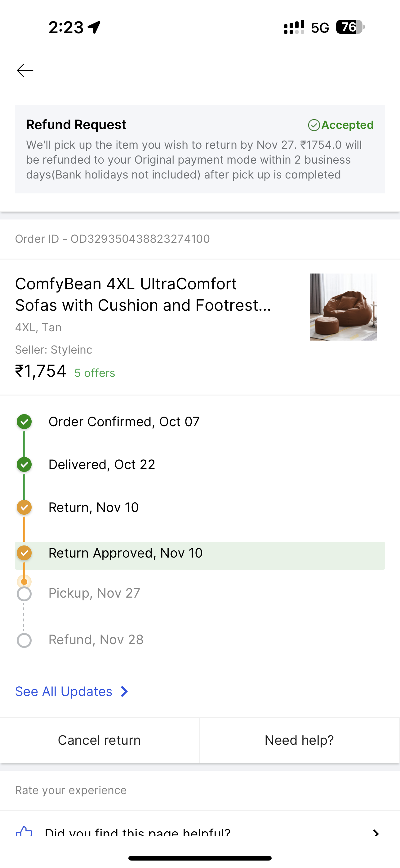
Task: Tap the Cancel return button
Action: 99,740
